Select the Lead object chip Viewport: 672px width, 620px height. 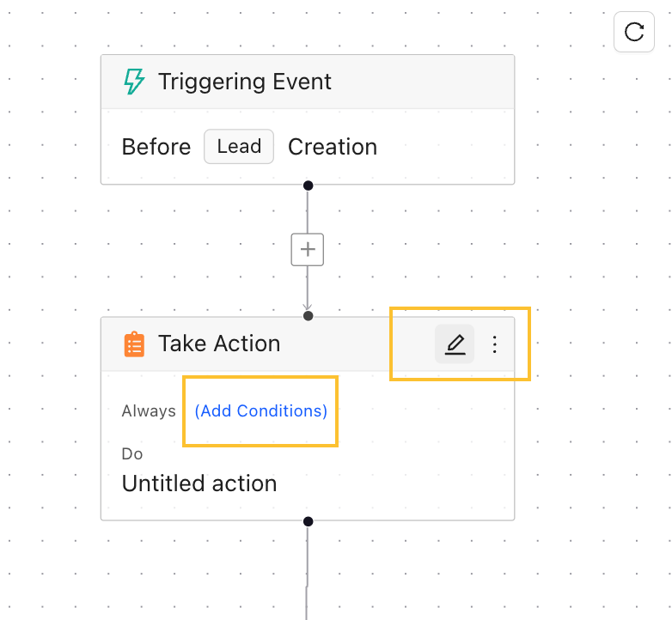(239, 147)
